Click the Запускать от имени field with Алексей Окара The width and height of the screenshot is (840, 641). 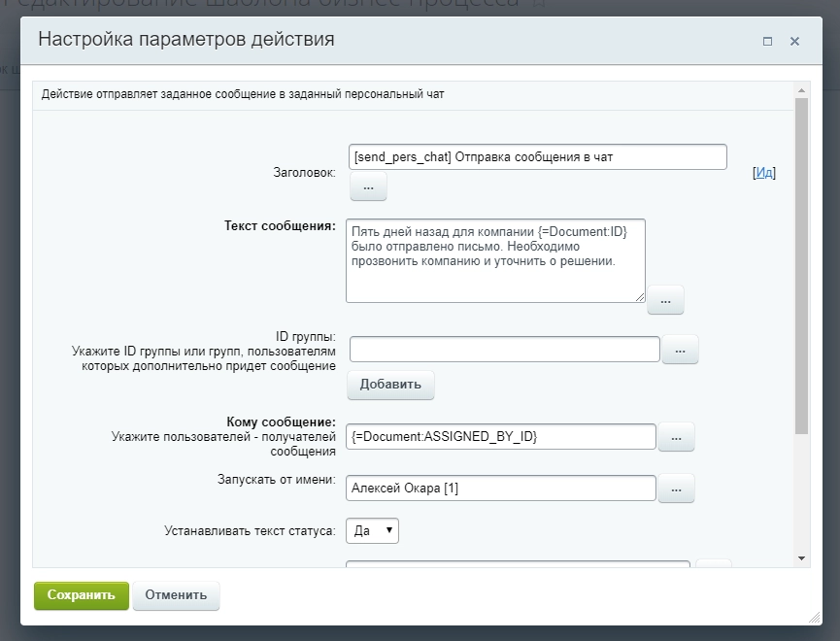pyautogui.click(x=500, y=488)
